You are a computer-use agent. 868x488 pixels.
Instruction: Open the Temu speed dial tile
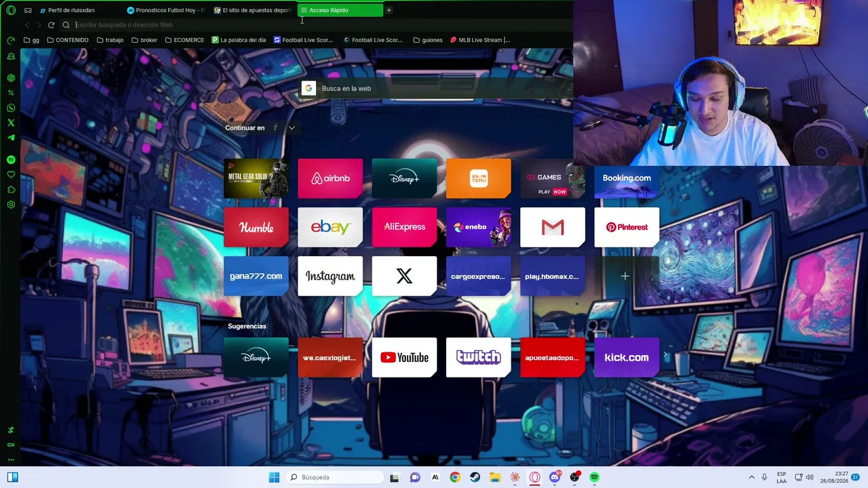[x=479, y=178]
